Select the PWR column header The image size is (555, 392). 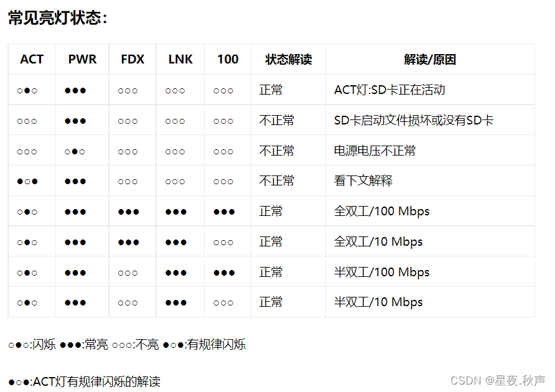pyautogui.click(x=82, y=59)
